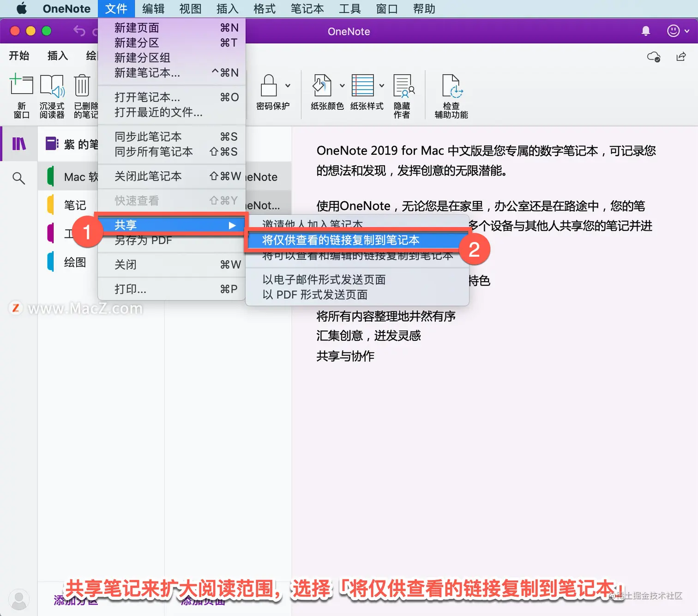Image resolution: width=698 pixels, height=616 pixels.
Task: Open the OneNote application menu
Action: [x=66, y=8]
